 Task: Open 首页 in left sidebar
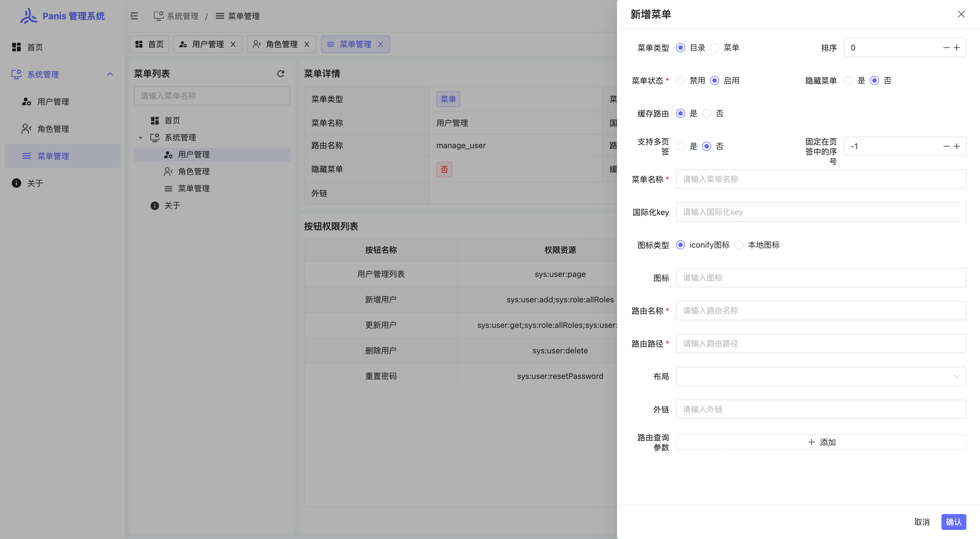62,47
